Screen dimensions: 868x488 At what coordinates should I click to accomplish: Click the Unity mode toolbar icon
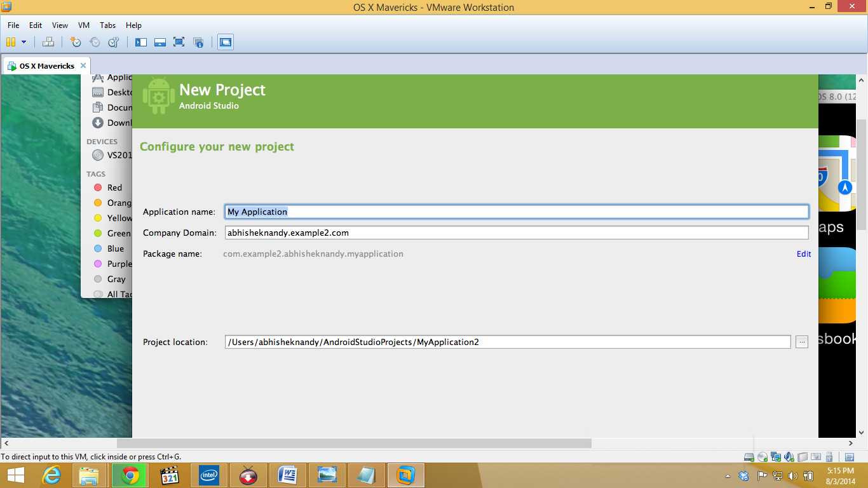[x=198, y=42]
